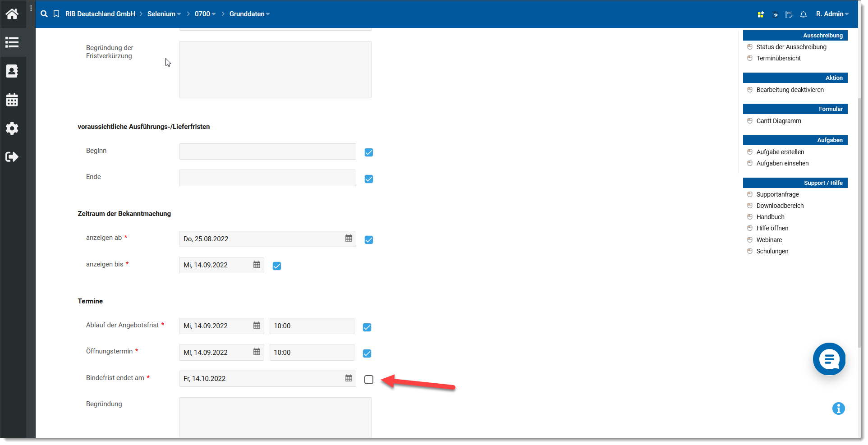Open Terminübersicht

pyautogui.click(x=779, y=58)
